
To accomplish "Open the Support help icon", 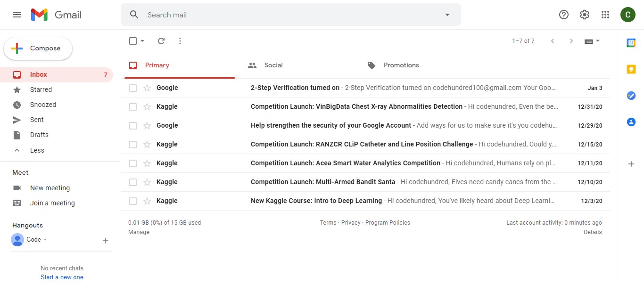I will tap(564, 15).
